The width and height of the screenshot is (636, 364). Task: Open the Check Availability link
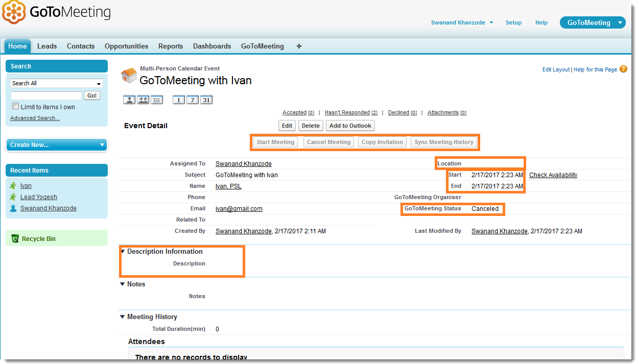[x=553, y=175]
